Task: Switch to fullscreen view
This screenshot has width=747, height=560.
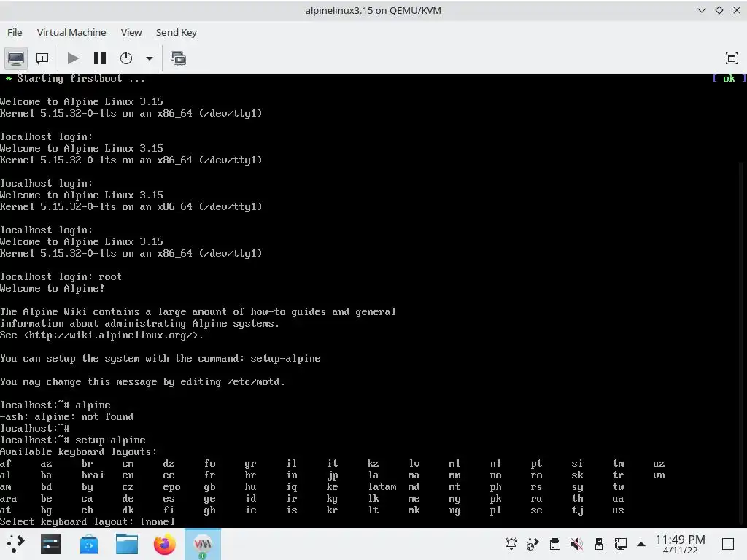Action: coord(731,58)
